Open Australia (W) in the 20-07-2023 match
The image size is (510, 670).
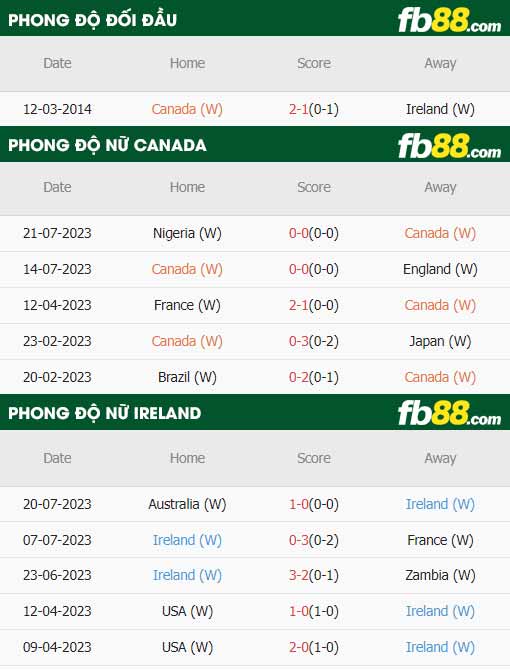pos(187,504)
